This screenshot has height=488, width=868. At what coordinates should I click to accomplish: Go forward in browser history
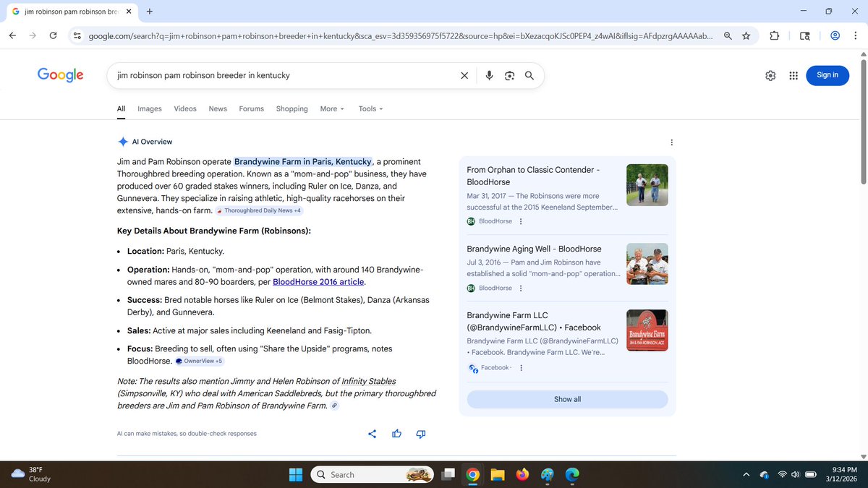tap(33, 35)
